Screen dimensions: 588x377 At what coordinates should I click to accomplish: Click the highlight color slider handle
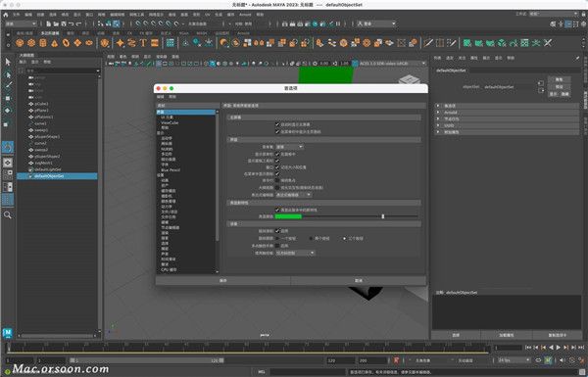(383, 216)
